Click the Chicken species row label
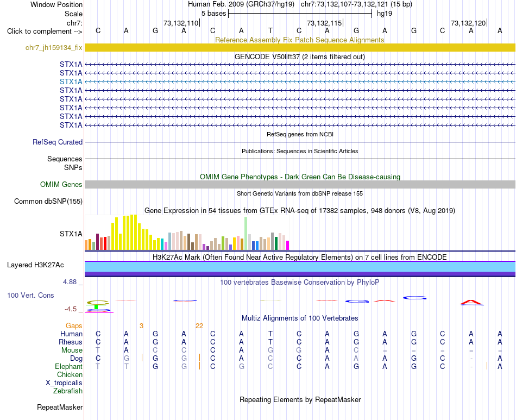This screenshot has width=516, height=420. 70,374
